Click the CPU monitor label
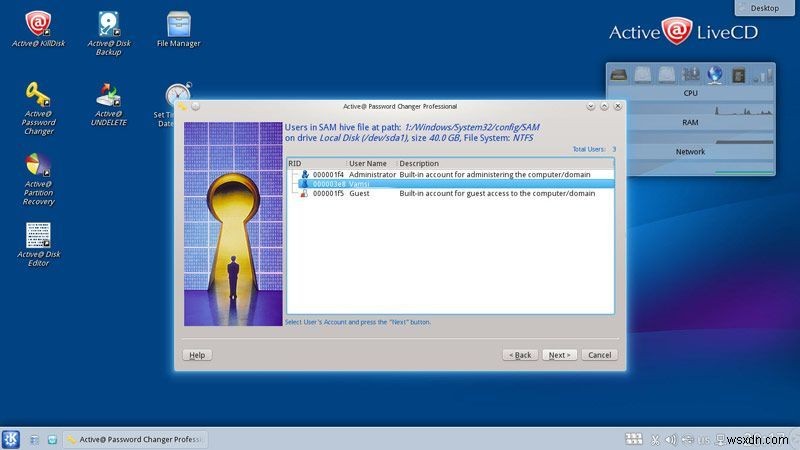Viewport: 800px width, 450px height. (x=690, y=93)
